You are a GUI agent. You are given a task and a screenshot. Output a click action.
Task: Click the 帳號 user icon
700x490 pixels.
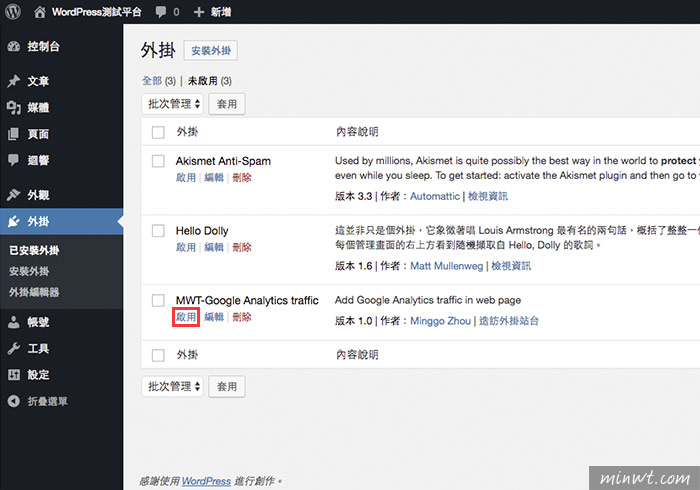14,322
